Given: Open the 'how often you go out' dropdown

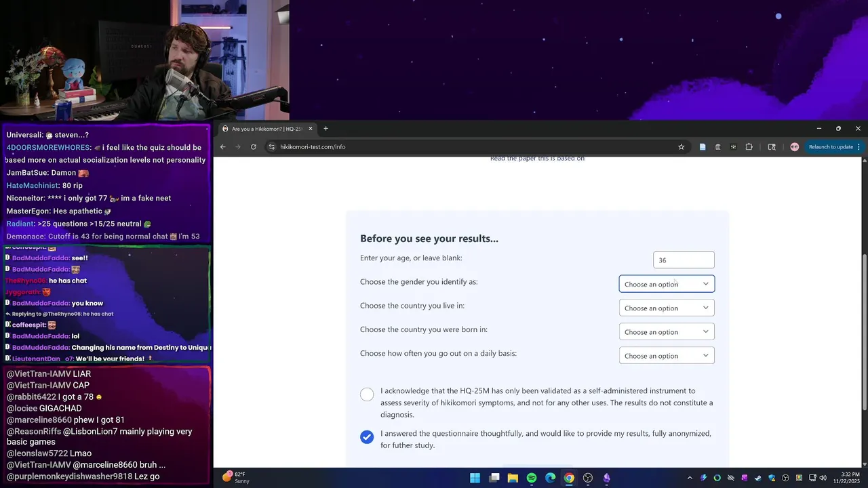Looking at the screenshot, I should tap(667, 355).
